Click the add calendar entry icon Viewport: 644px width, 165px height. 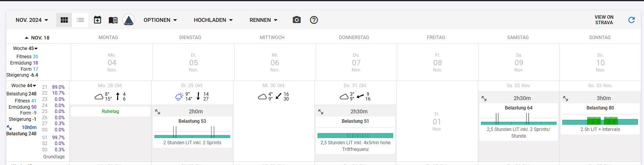point(97,20)
